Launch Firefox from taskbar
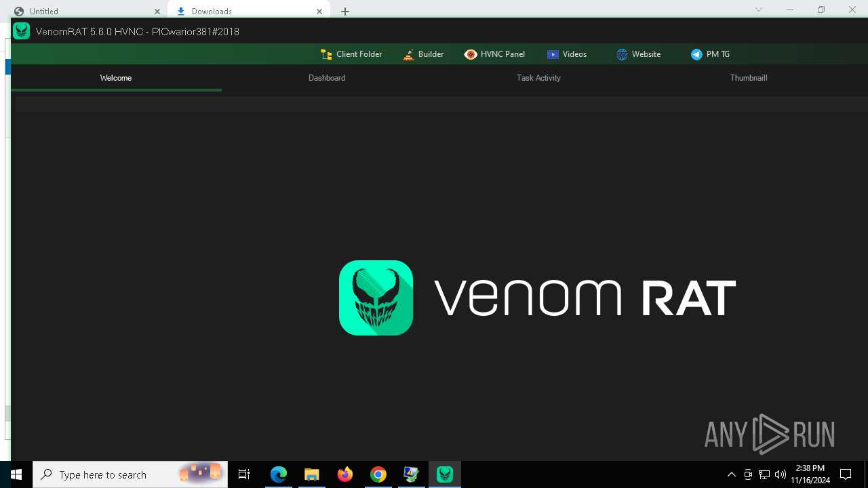868x488 pixels. [344, 474]
